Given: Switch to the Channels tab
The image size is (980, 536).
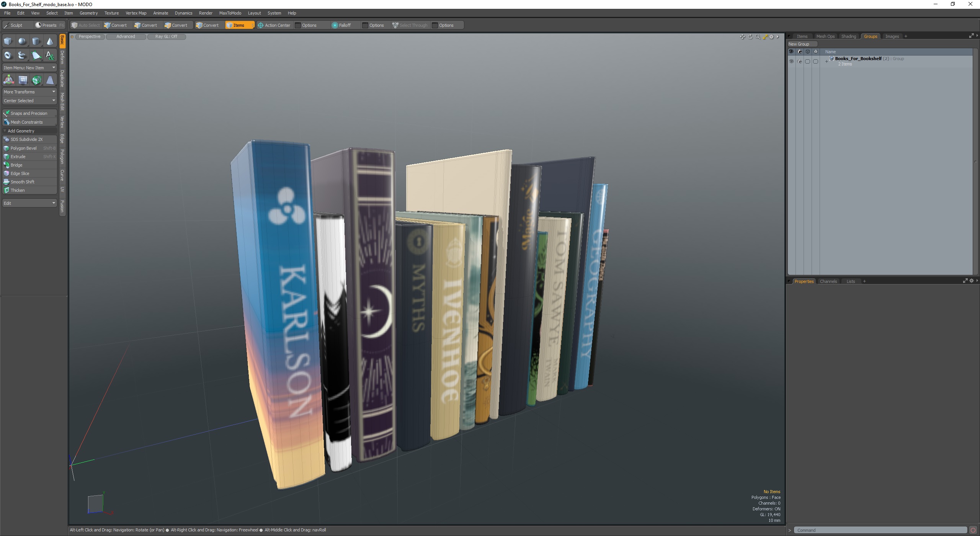Looking at the screenshot, I should click(x=828, y=281).
